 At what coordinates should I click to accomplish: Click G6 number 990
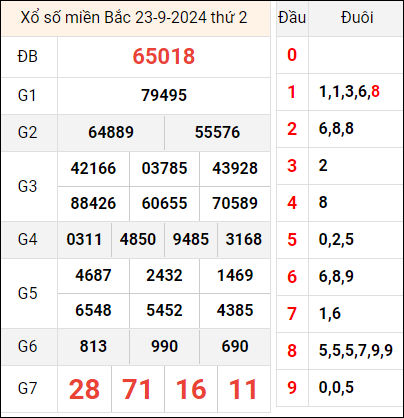coord(164,347)
